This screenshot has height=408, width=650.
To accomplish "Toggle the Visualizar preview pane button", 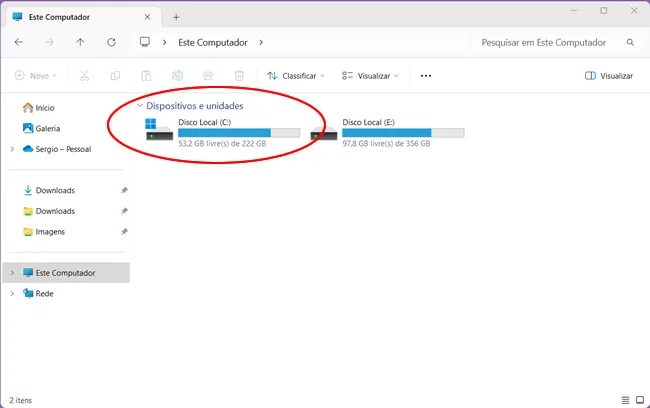I will 609,75.
